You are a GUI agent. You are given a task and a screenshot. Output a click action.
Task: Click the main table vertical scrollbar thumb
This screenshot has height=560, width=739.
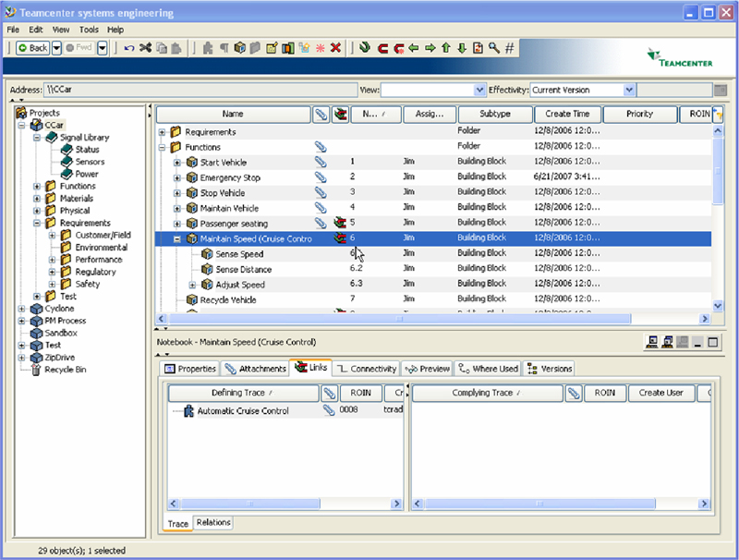(x=718, y=172)
